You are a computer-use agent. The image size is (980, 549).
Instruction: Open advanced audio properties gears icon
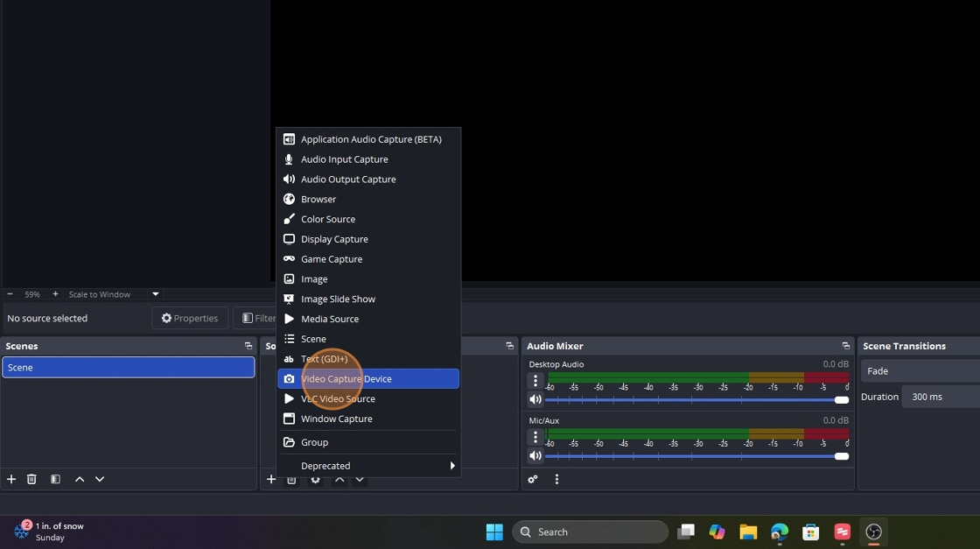pyautogui.click(x=533, y=480)
